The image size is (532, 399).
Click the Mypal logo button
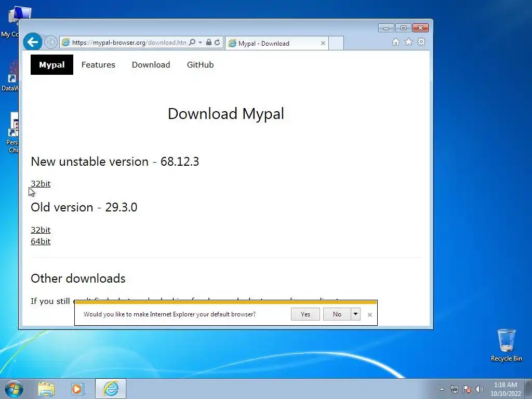coord(52,65)
